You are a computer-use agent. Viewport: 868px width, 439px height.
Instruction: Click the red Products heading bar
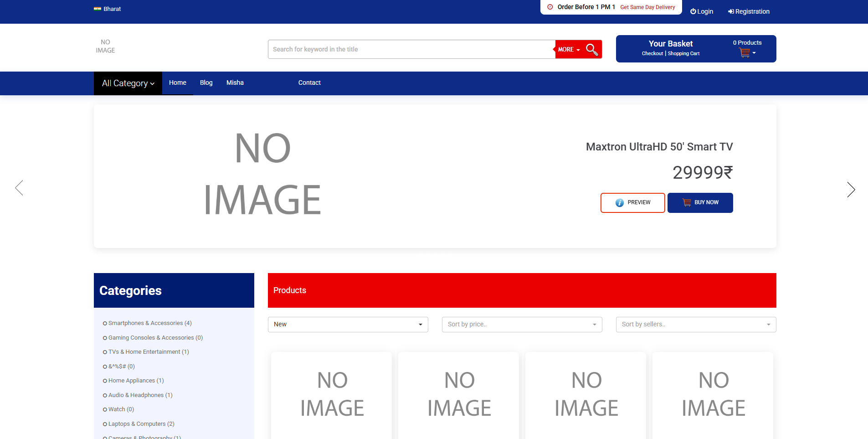(x=522, y=290)
